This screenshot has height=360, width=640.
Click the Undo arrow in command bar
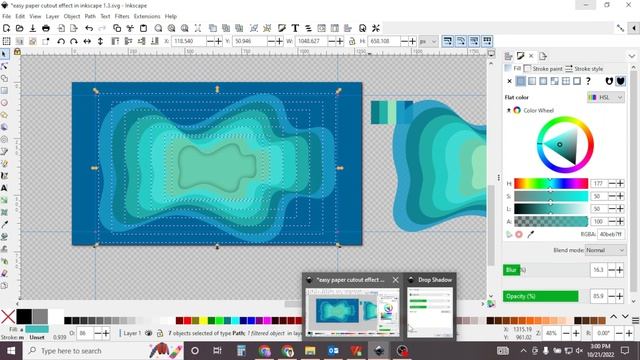89,28
